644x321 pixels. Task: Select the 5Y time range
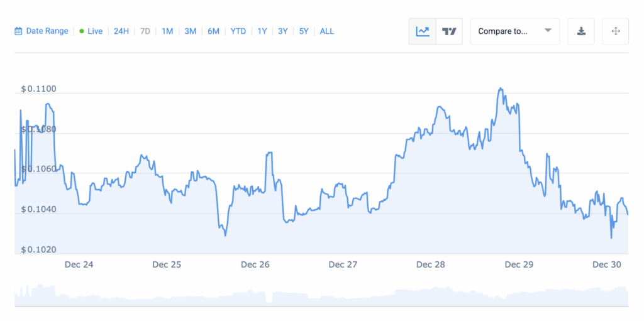[304, 31]
